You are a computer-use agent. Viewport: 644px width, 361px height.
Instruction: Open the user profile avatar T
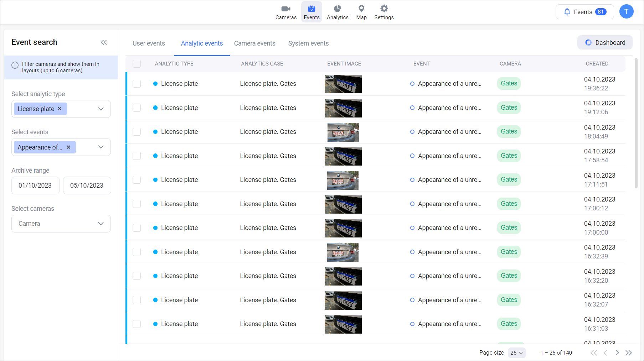626,12
